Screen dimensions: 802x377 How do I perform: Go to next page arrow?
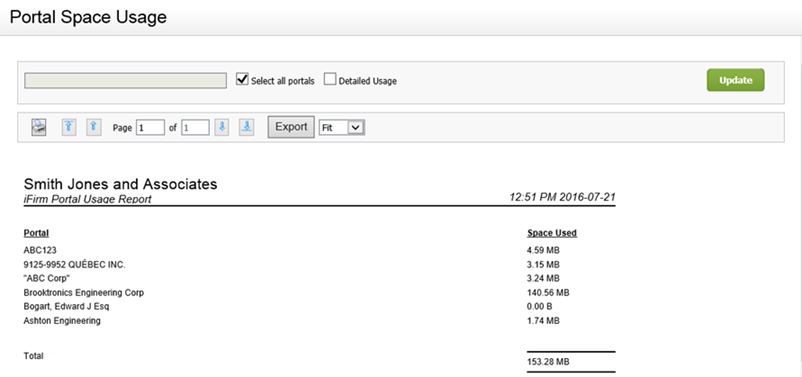pos(221,127)
